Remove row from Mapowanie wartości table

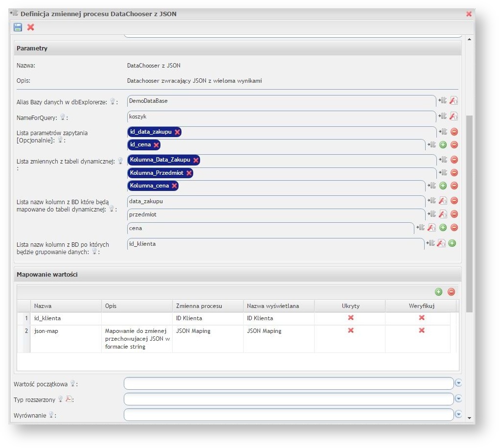(451, 292)
